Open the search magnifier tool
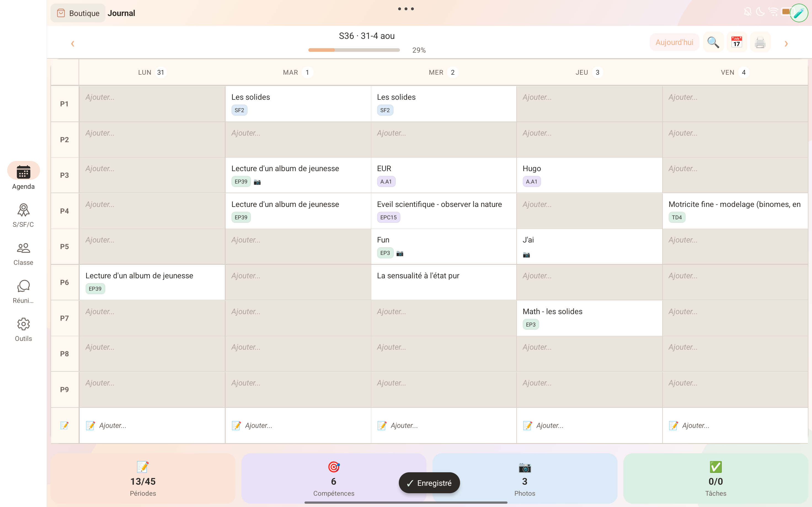The width and height of the screenshot is (812, 507). (x=713, y=42)
